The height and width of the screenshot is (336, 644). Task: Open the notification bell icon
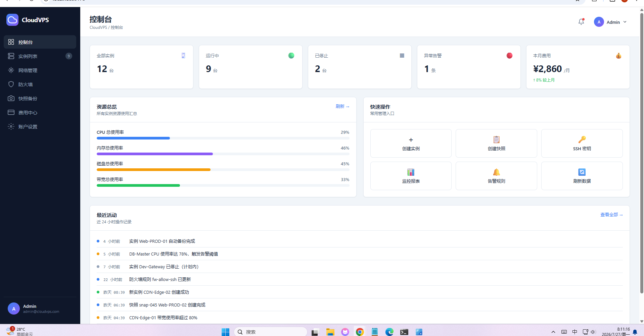pyautogui.click(x=581, y=22)
